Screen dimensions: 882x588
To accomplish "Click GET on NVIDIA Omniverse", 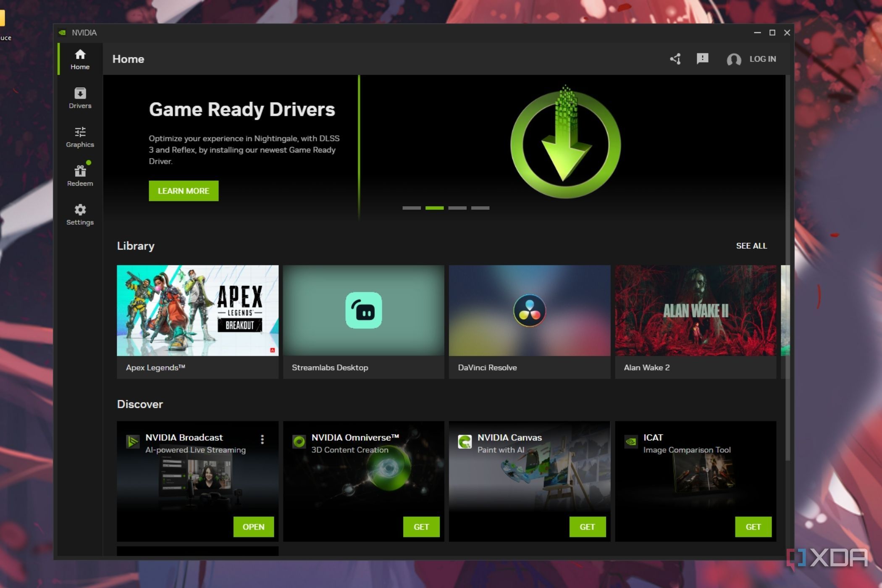I will 422,527.
